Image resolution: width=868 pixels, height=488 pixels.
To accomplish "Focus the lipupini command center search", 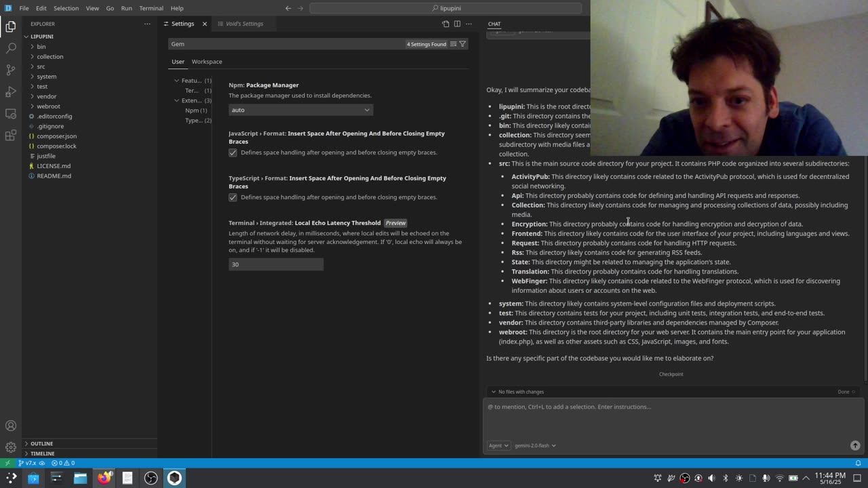I will 446,8.
